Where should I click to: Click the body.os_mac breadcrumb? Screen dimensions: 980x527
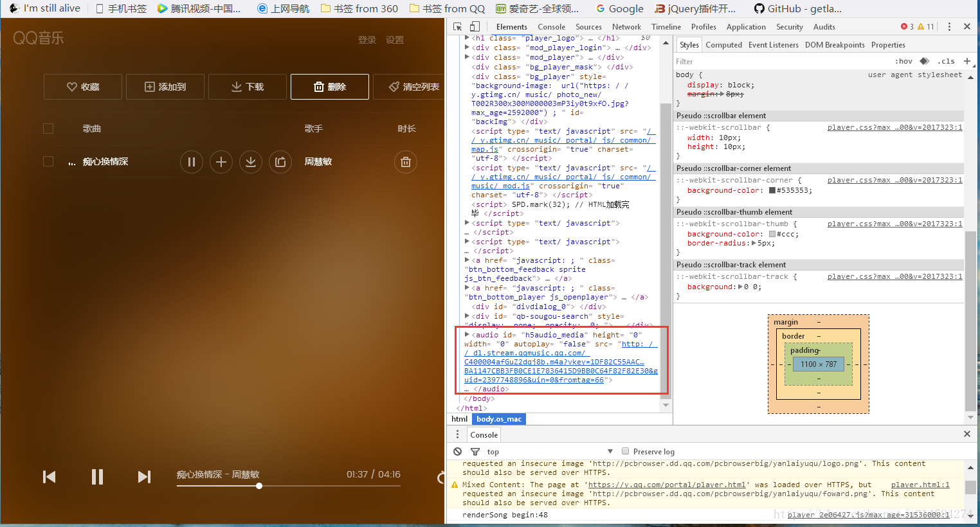499,419
